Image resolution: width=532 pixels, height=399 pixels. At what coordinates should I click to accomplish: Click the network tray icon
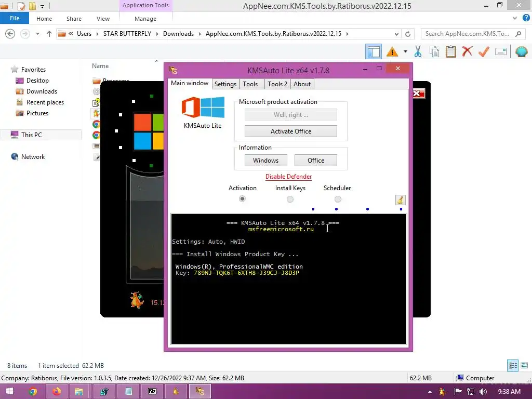[471, 392]
